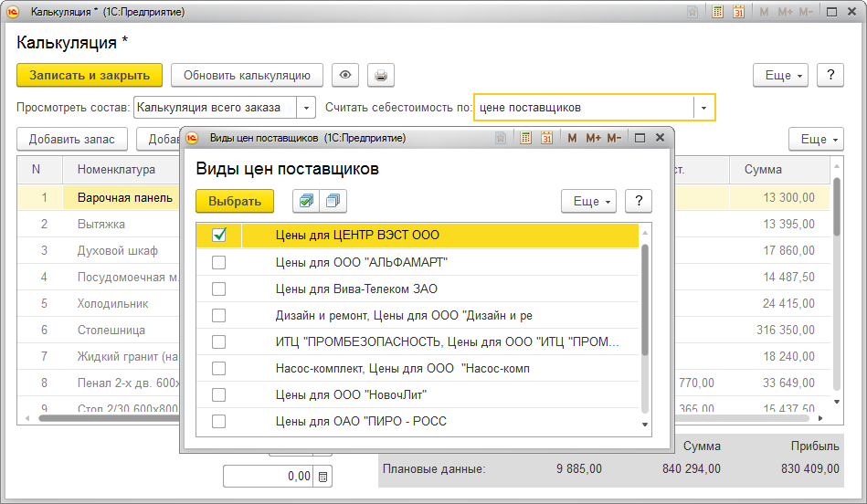Check Цены для ООО "АЛЬФАМАРТ" checkbox

coord(219,262)
